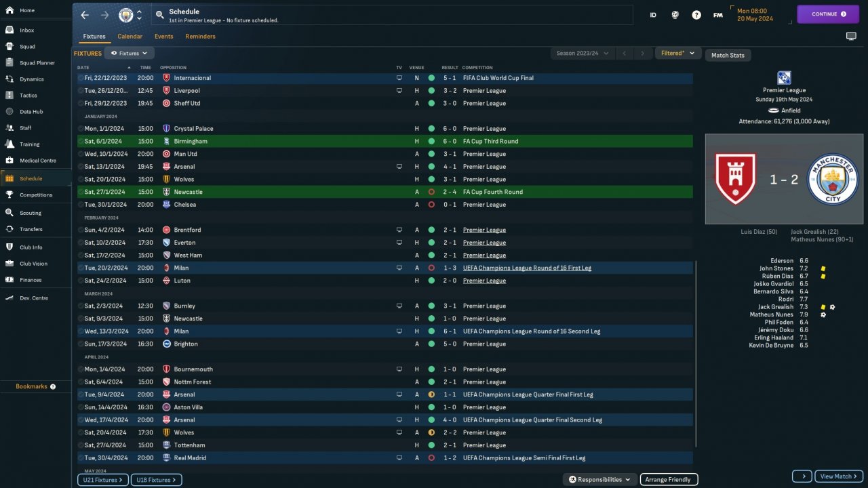Click the half-orange result dot on Wolves 2 - 2 row

click(431, 432)
